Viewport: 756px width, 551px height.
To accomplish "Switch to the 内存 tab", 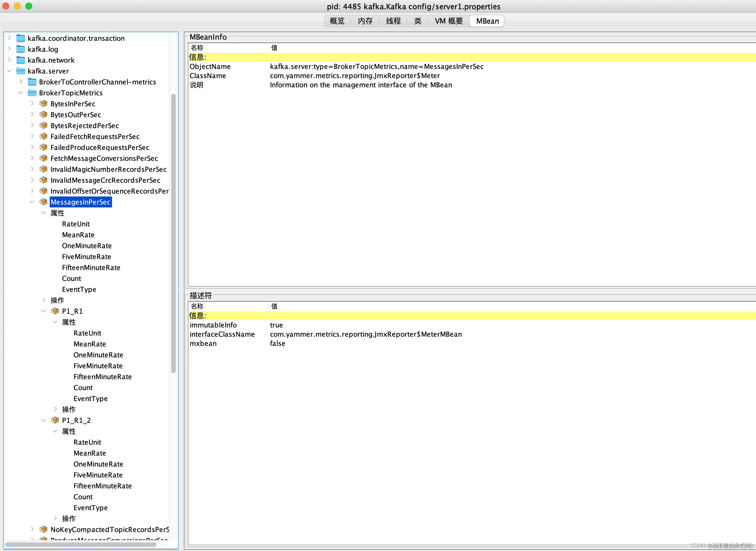I will point(365,21).
